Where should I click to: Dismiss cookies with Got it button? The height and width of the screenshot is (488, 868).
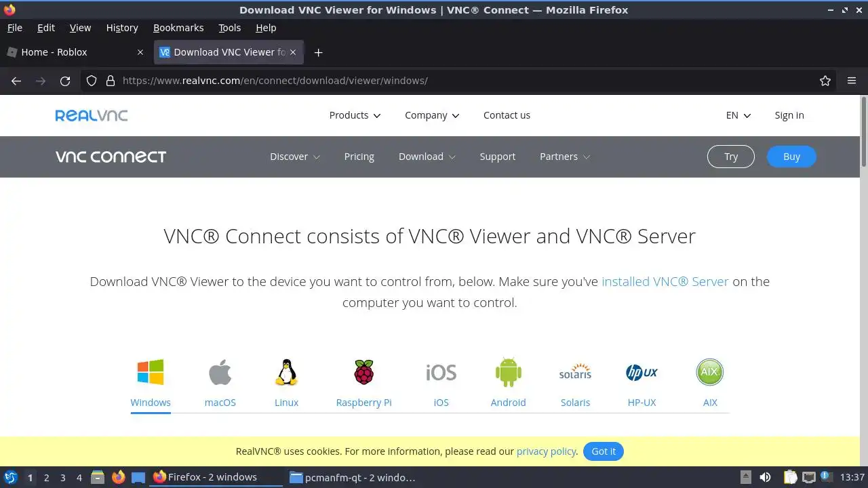604,451
